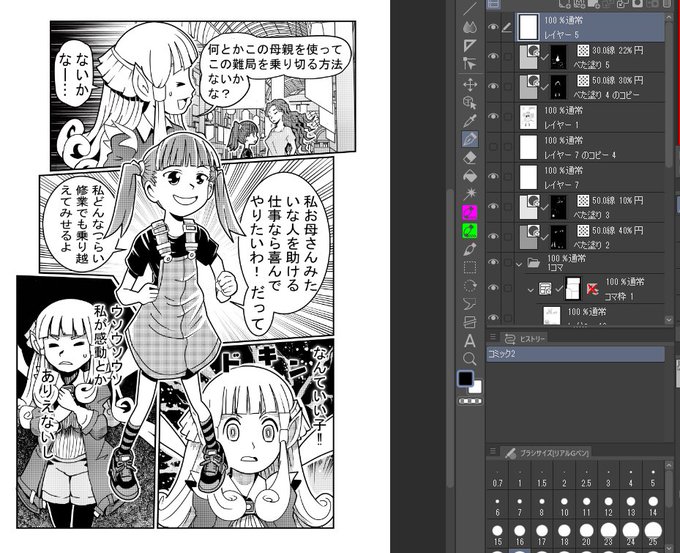Select the べた塗り 2 layer name
The width and height of the screenshot is (680, 553).
[592, 245]
